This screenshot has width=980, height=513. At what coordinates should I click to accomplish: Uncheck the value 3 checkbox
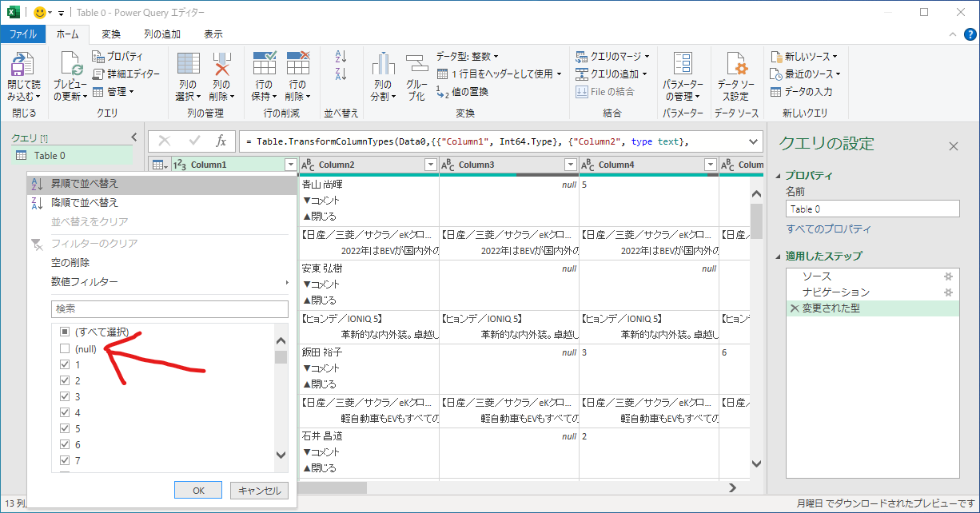[65, 396]
